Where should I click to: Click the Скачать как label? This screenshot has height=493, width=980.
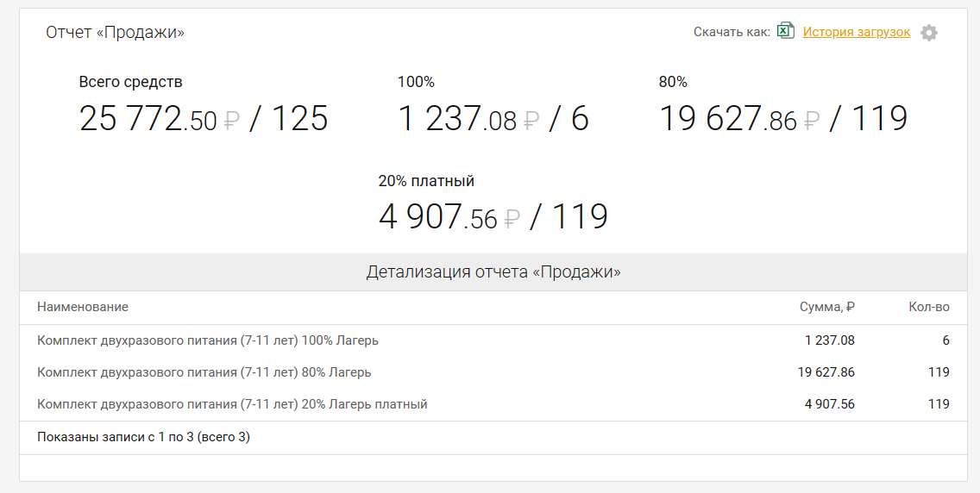coord(732,32)
